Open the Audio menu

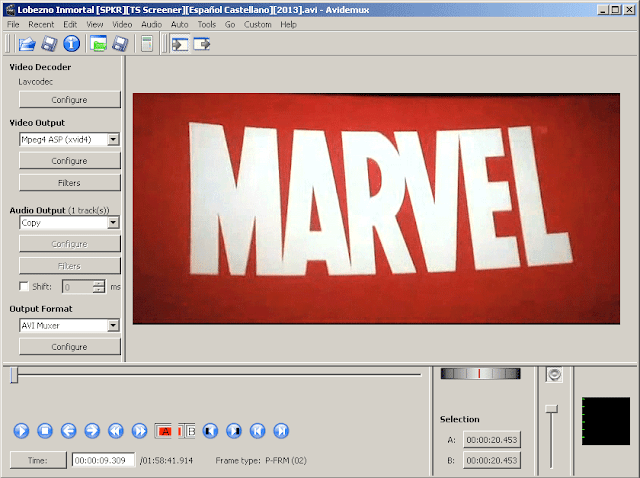coord(151,24)
